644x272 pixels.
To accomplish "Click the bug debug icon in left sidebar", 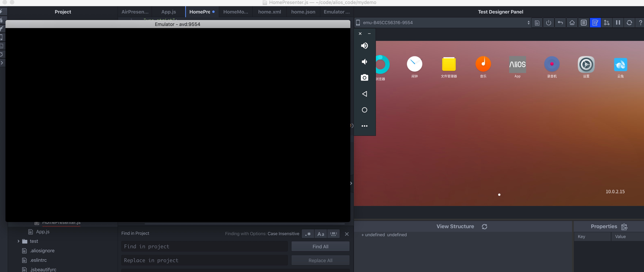I will click(2, 20).
